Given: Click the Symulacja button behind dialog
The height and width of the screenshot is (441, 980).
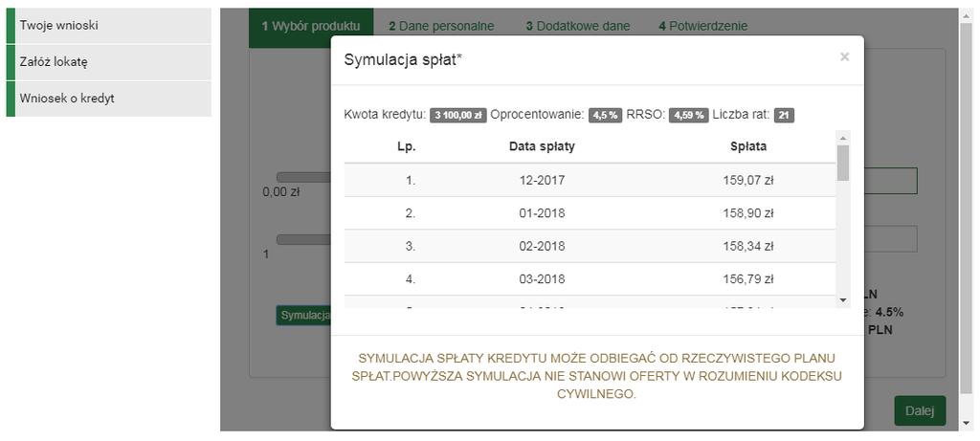Looking at the screenshot, I should [303, 316].
